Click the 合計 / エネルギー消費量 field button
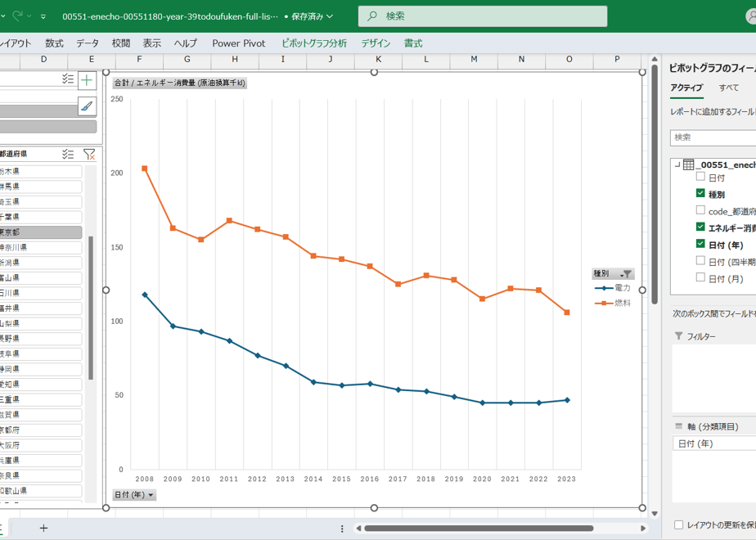756x540 pixels. [x=179, y=83]
